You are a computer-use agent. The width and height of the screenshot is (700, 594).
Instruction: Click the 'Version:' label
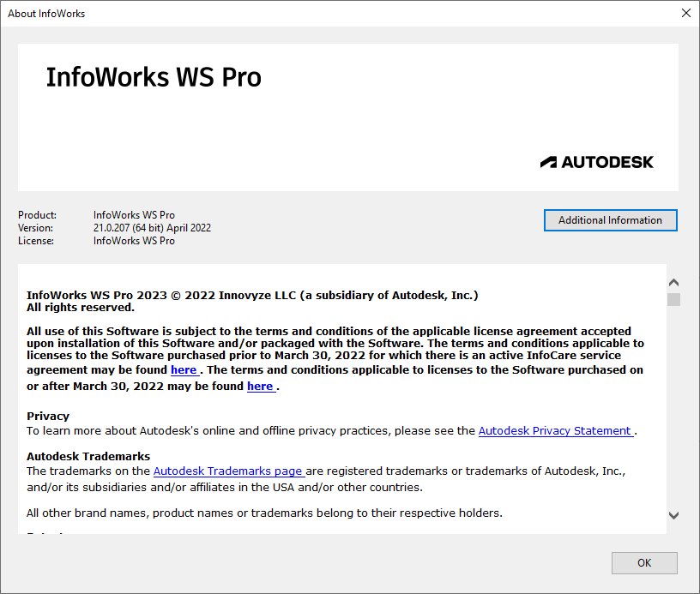36,228
